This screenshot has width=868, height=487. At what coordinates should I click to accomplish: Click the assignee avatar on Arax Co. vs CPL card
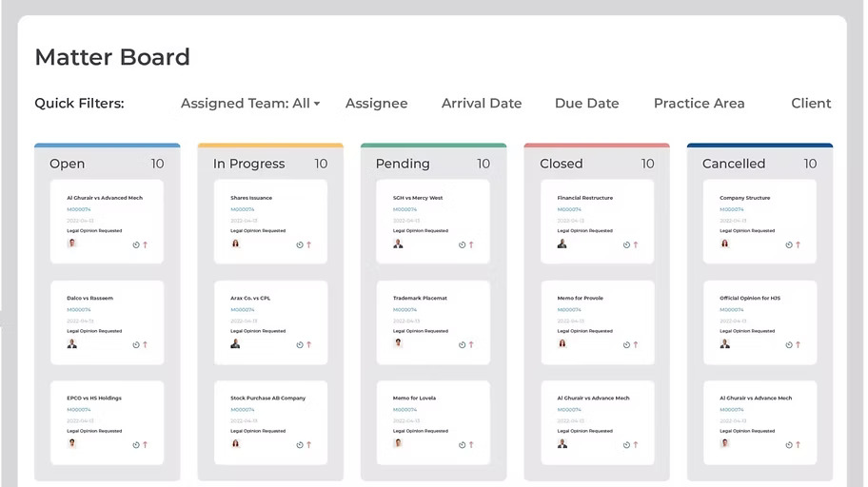pos(235,343)
